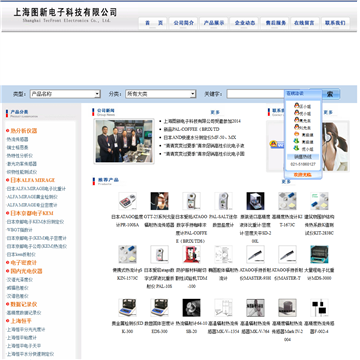The height and width of the screenshot is (360, 360).
Task: Open the Mark IV-2004 sensor image
Action: (287, 308)
